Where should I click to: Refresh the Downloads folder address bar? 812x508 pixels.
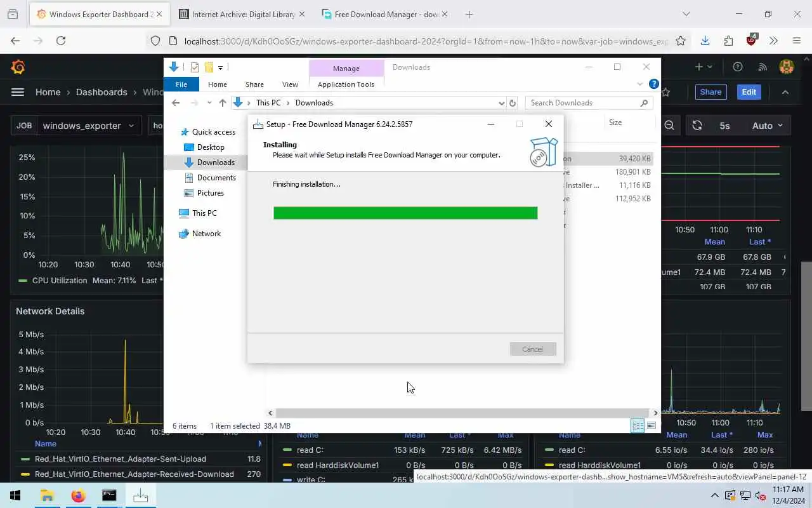(x=513, y=103)
